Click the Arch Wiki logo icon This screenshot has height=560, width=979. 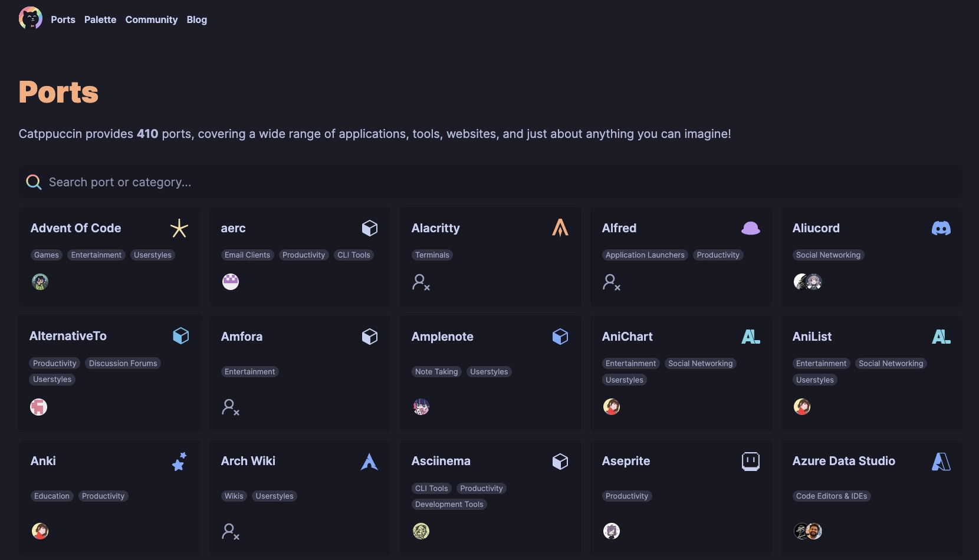click(x=370, y=461)
